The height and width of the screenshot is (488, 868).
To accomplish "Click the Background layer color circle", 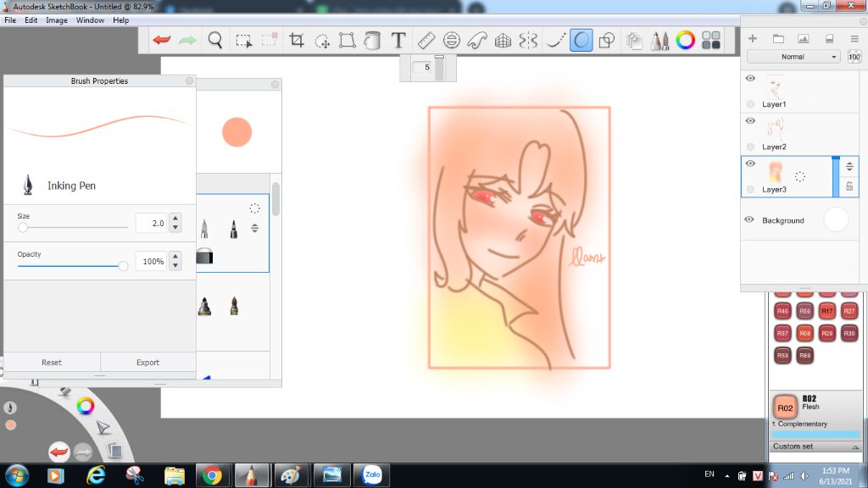I will (836, 219).
